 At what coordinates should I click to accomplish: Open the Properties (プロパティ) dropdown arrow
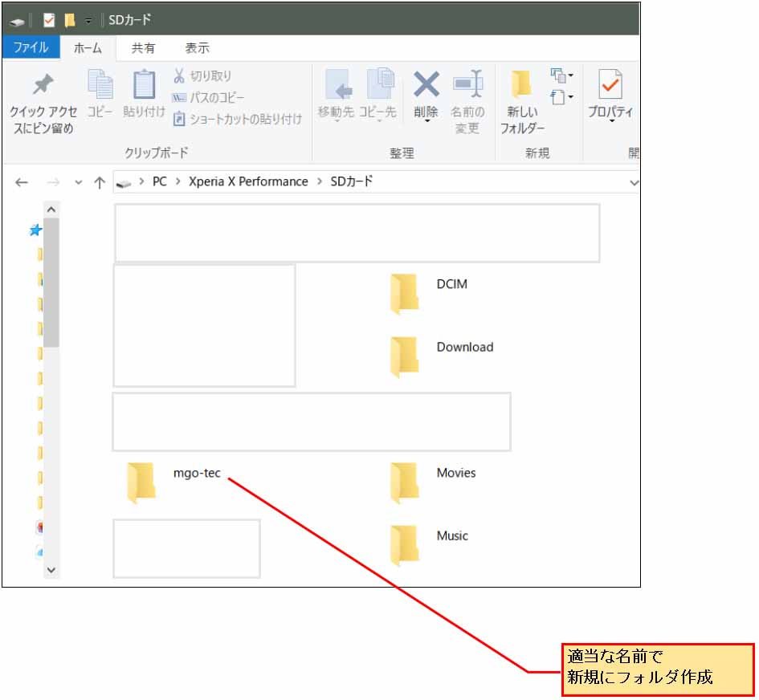(611, 121)
